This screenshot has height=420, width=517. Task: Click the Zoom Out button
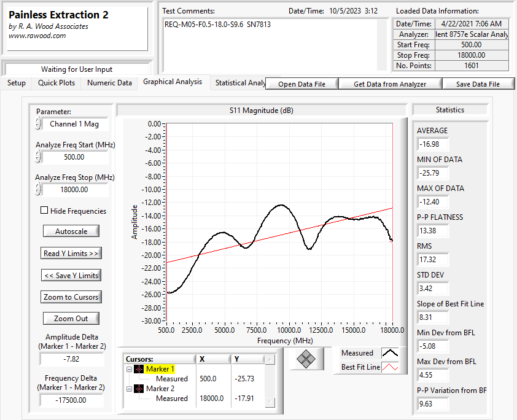tap(71, 319)
